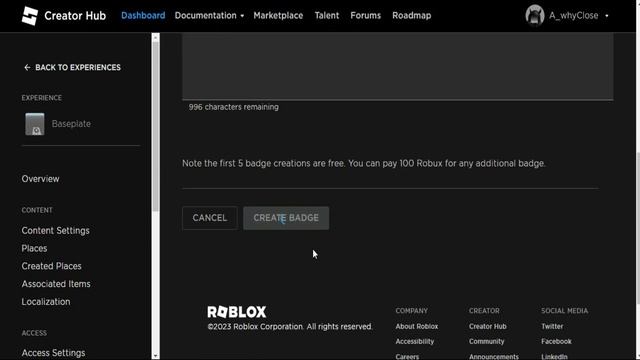
Task: Click the EXPERIENCE section heading
Action: click(42, 98)
